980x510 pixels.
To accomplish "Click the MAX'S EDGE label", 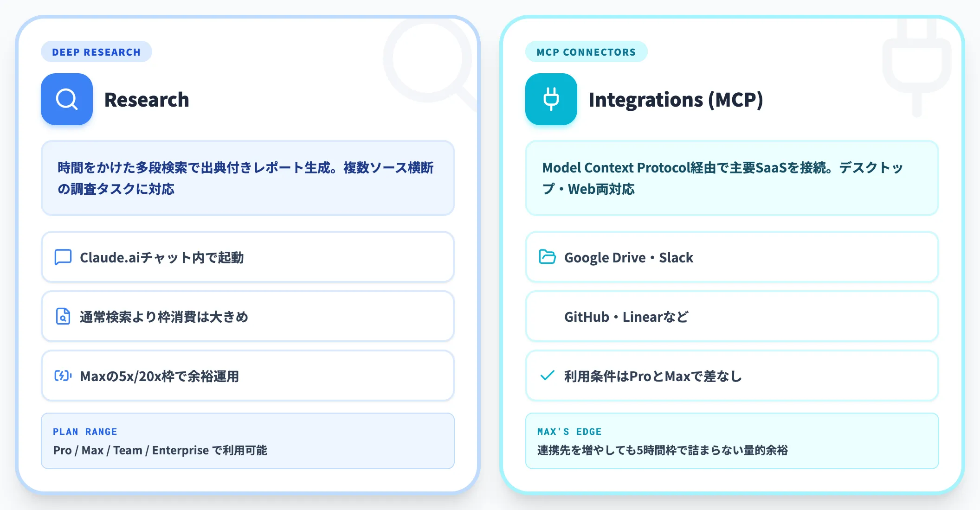I will [x=569, y=432].
